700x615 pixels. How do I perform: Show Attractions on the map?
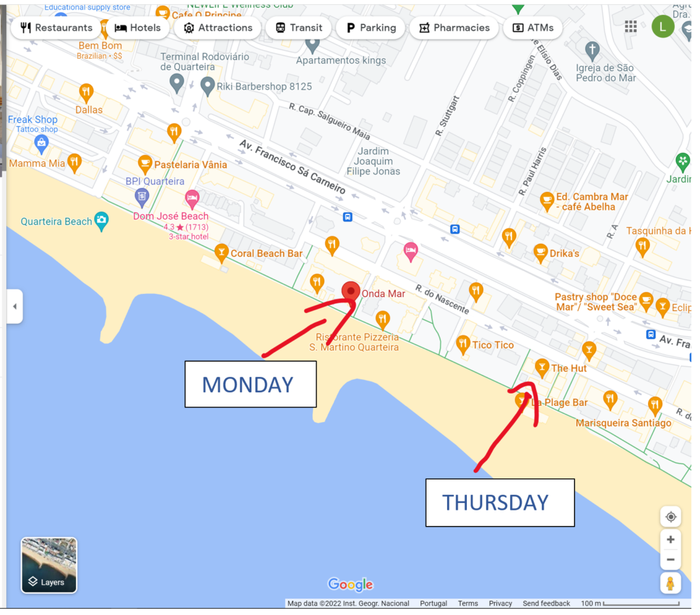click(218, 27)
